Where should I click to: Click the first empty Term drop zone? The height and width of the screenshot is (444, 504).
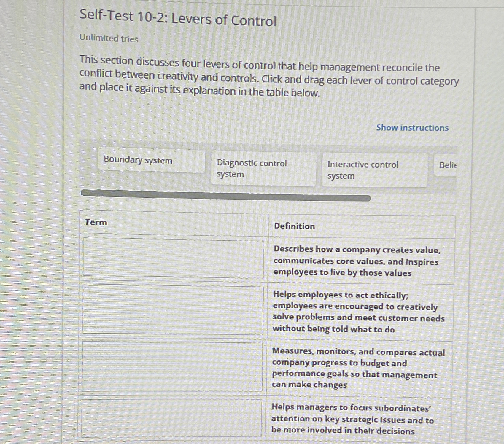173,257
